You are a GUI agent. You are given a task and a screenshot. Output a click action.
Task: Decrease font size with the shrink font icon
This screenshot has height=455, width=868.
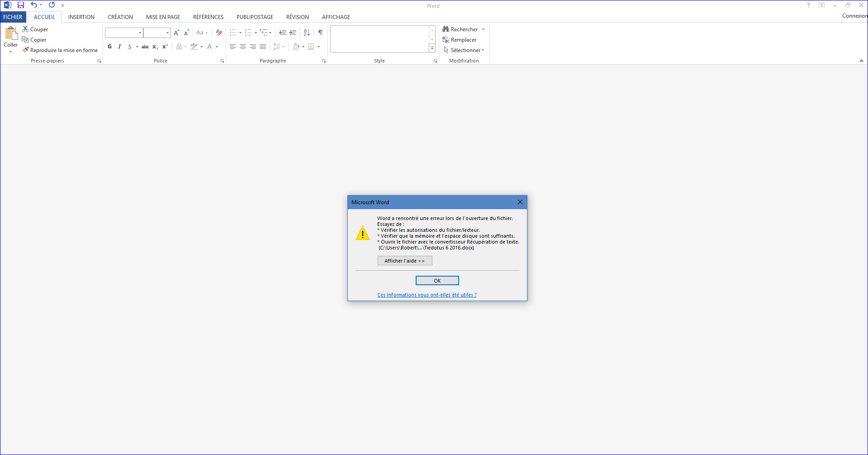click(186, 33)
